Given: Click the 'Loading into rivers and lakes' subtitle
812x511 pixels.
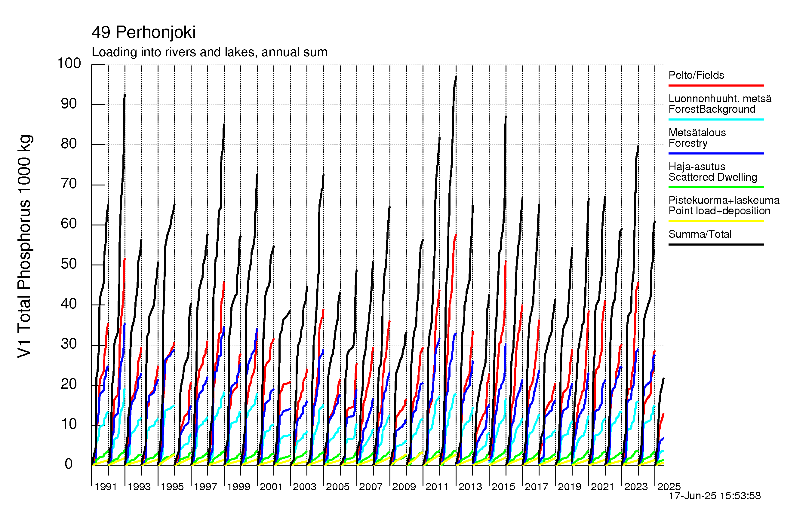Looking at the screenshot, I should point(209,52).
